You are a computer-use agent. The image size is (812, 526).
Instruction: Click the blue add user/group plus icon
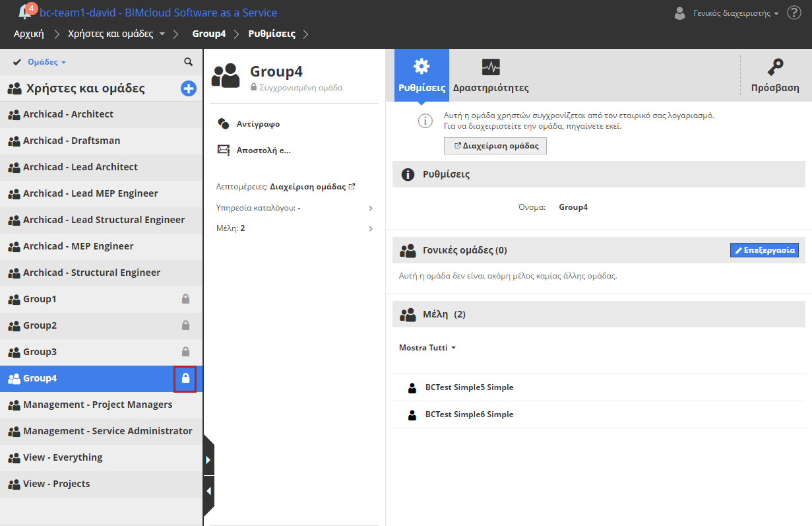189,88
